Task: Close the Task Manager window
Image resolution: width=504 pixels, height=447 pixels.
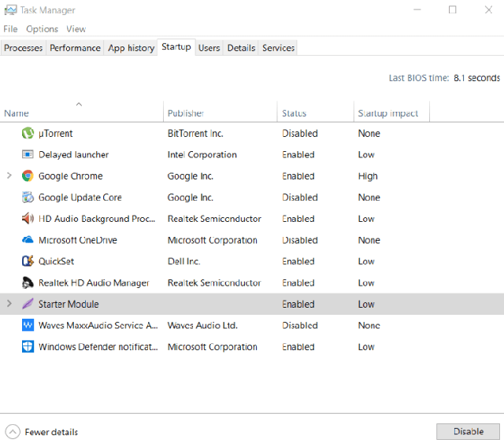Action: (488, 9)
